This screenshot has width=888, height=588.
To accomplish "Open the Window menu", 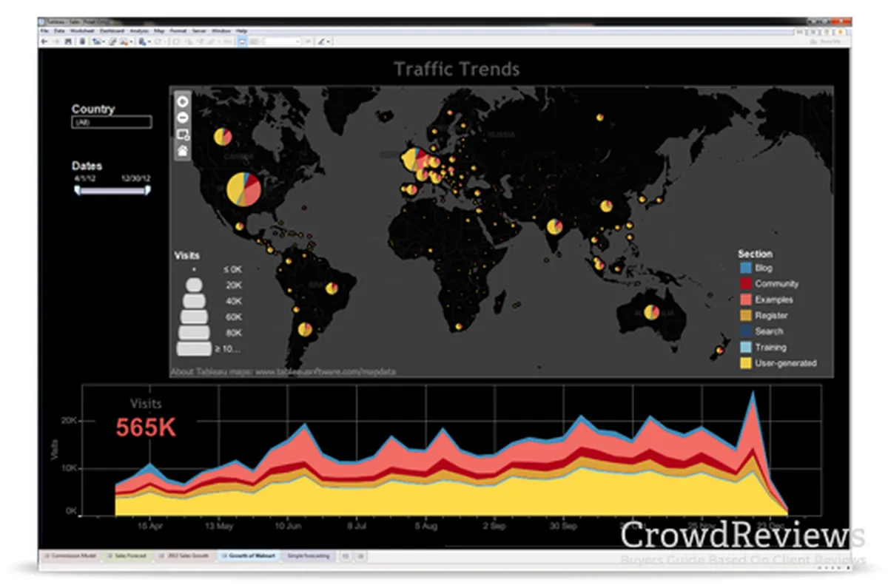I will pyautogui.click(x=221, y=31).
